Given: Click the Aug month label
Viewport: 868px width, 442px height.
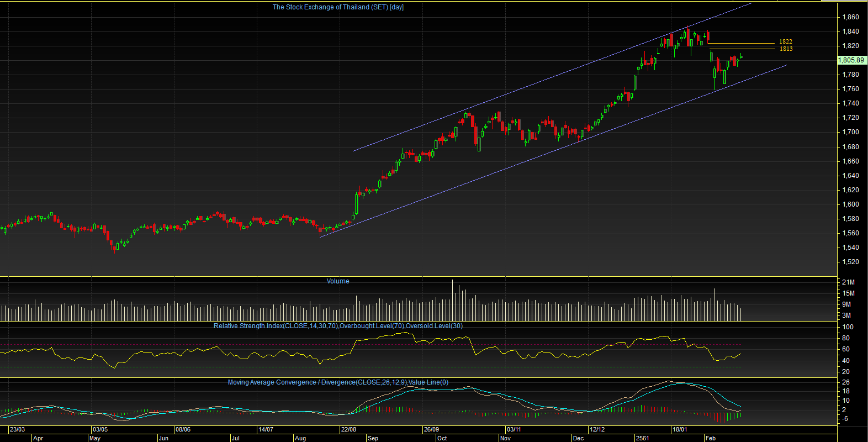Looking at the screenshot, I should (x=300, y=438).
